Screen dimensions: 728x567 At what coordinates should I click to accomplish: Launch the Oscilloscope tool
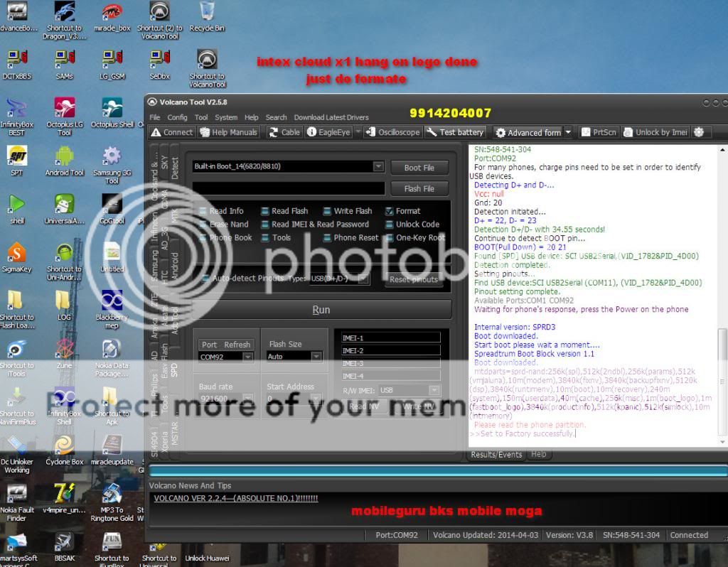pyautogui.click(x=392, y=132)
